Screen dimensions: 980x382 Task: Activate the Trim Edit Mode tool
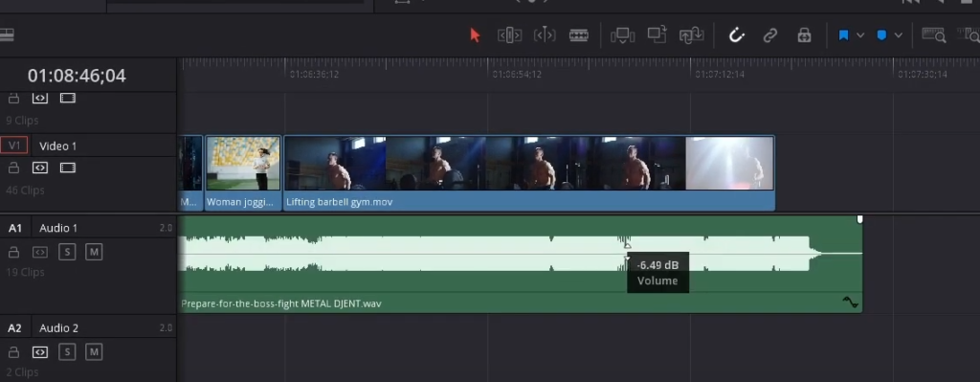click(x=509, y=35)
